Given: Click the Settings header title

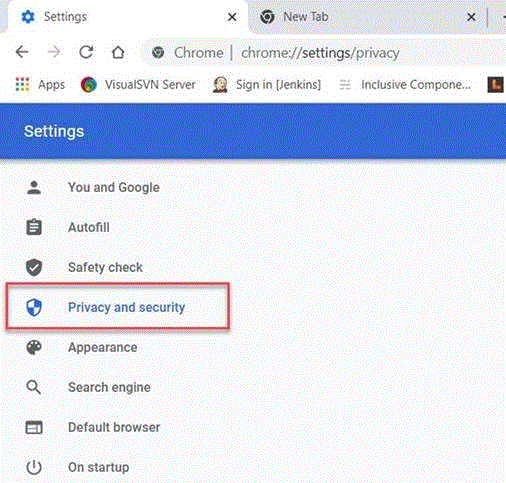Looking at the screenshot, I should 54,131.
